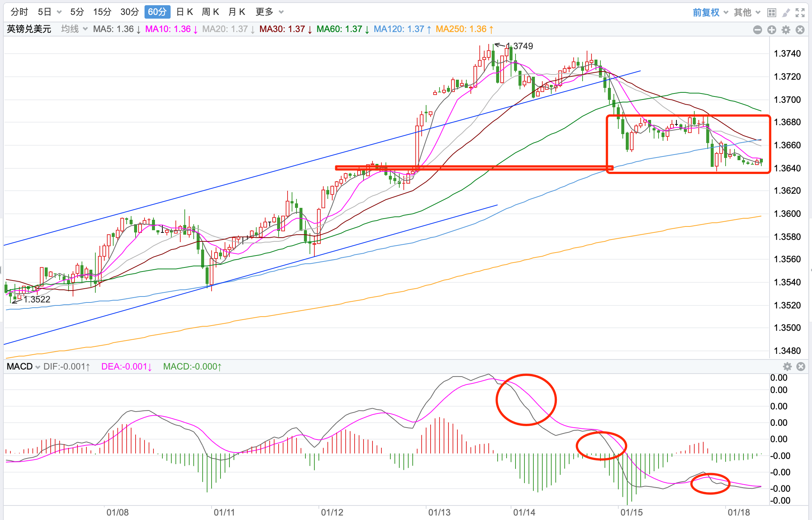
Task: Open MACD indicator settings gear
Action: (x=787, y=367)
